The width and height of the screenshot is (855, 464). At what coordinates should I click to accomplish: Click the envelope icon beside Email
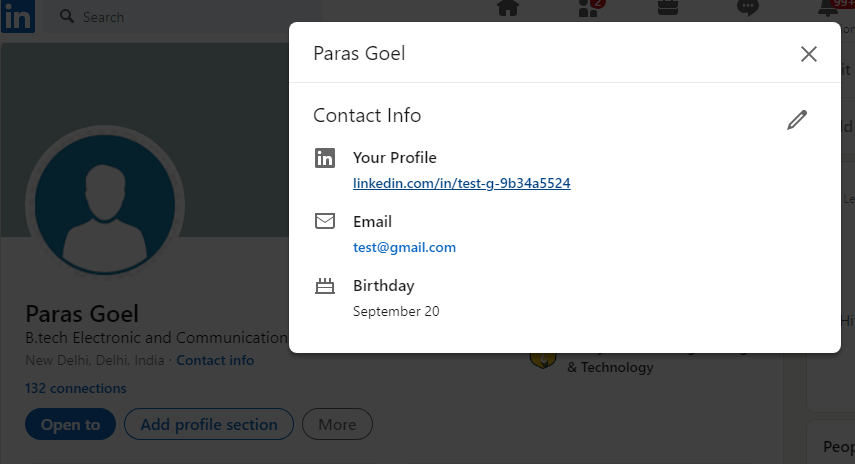325,221
